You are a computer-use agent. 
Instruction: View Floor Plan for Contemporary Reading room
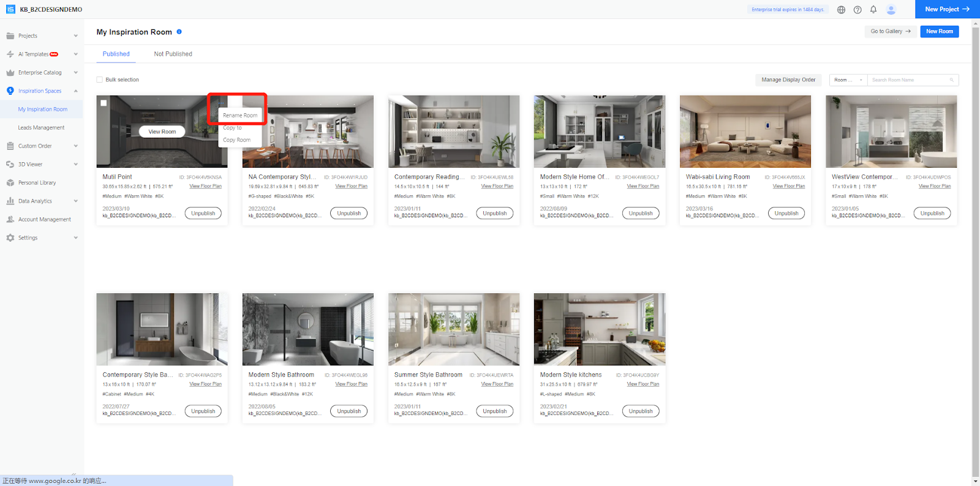(497, 186)
